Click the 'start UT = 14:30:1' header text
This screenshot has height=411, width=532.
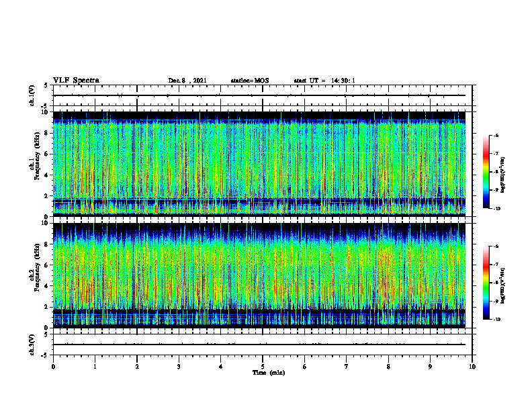pos(324,81)
